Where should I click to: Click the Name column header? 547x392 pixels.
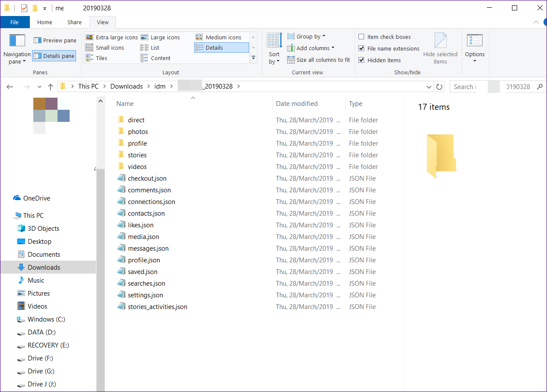pos(125,104)
